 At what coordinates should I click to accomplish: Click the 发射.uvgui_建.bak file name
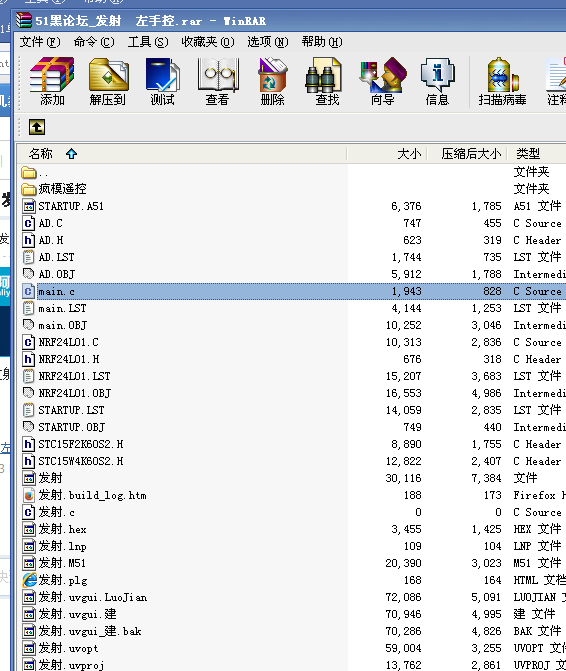[x=90, y=631]
